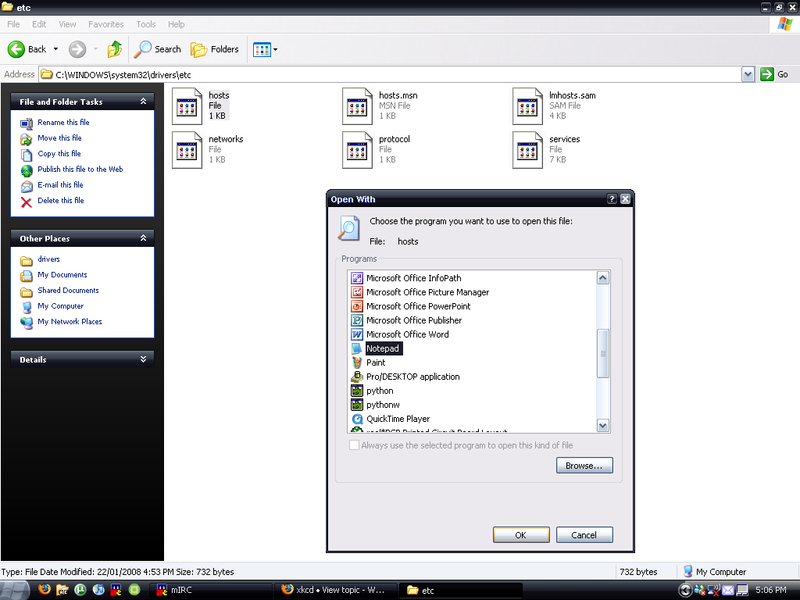Click Cancel in Open With dialog
Viewport: 800px width, 600px height.
(x=584, y=535)
